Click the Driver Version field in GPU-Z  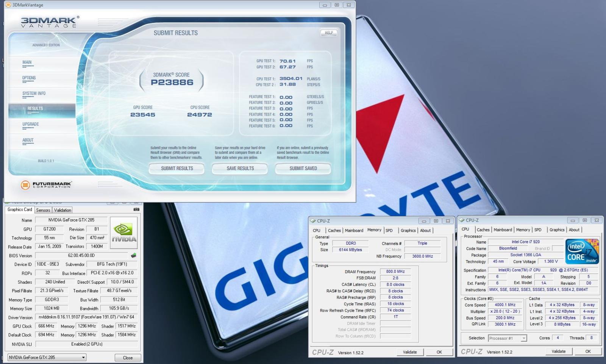86,317
